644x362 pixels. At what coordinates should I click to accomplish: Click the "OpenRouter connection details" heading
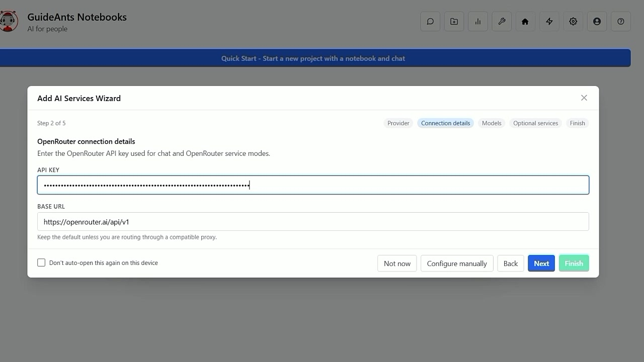(86, 141)
